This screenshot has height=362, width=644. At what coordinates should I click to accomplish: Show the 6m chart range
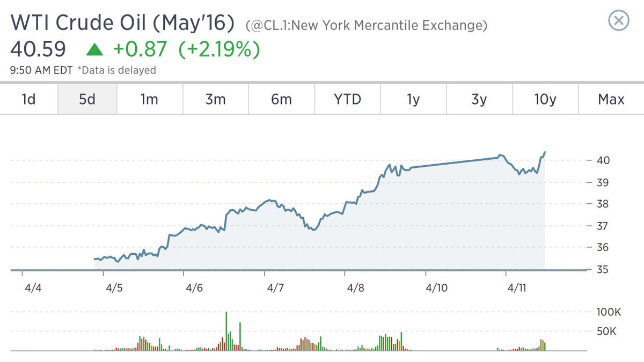[281, 99]
